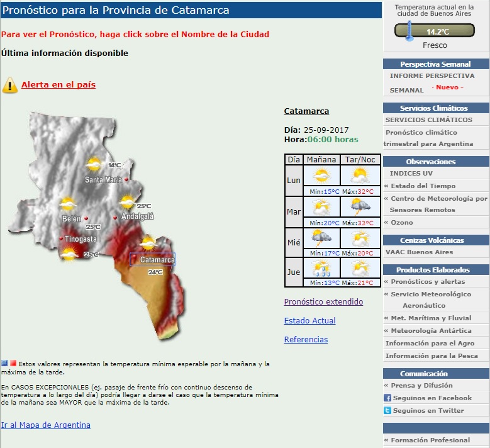This screenshot has height=448, width=490.
Task: Open VAAC Buenos Aires menu item
Action: pyautogui.click(x=419, y=252)
